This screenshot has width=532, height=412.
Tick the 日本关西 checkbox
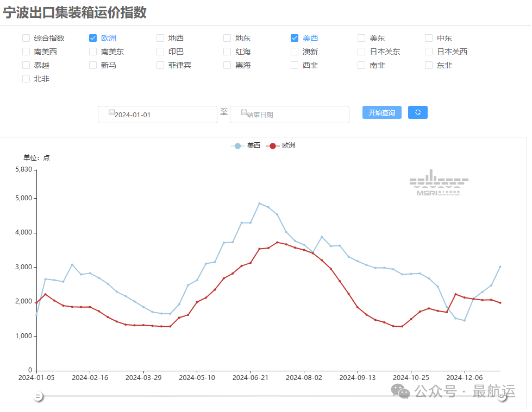click(x=429, y=52)
